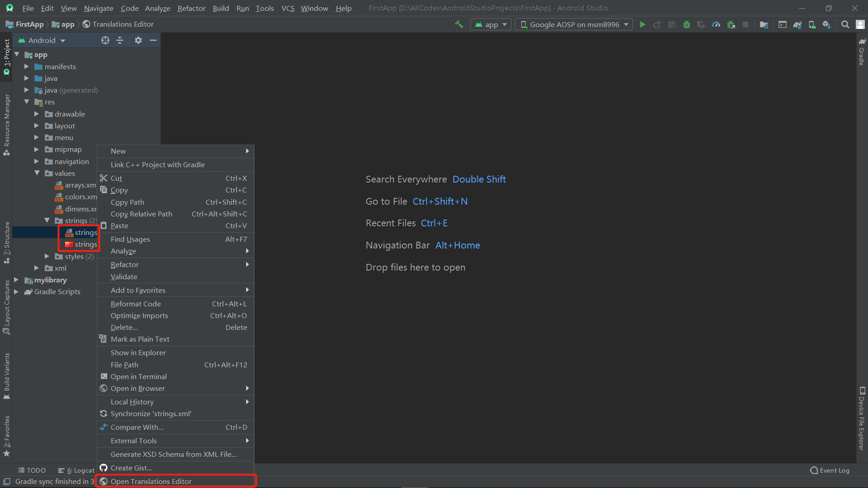This screenshot has width=868, height=488.
Task: Expand the mipmap folder
Action: tap(37, 149)
